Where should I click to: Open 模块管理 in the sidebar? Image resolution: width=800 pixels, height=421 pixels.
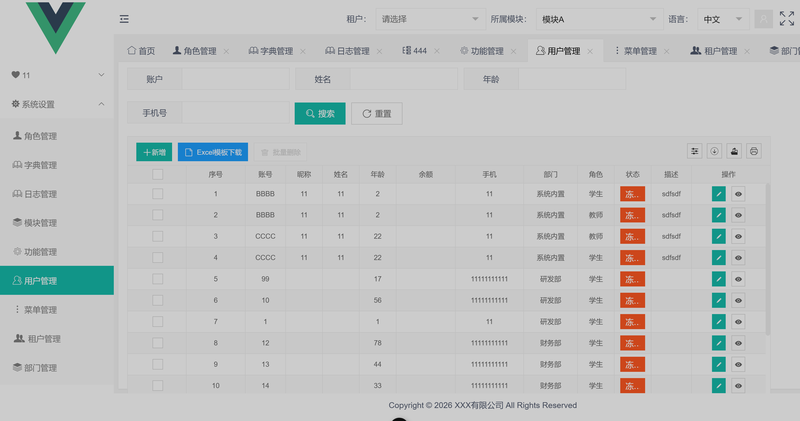tap(57, 222)
